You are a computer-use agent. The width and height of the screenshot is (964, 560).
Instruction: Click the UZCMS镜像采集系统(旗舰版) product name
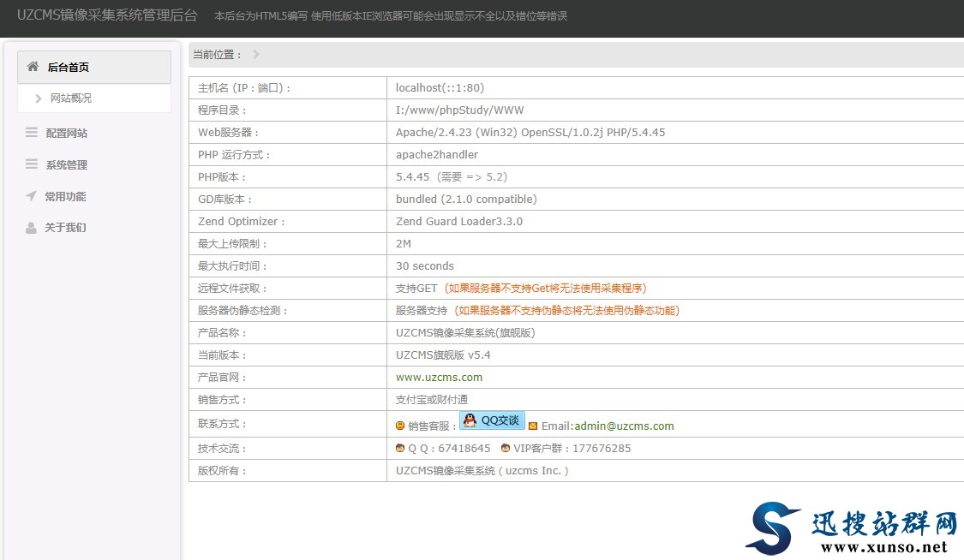point(465,333)
